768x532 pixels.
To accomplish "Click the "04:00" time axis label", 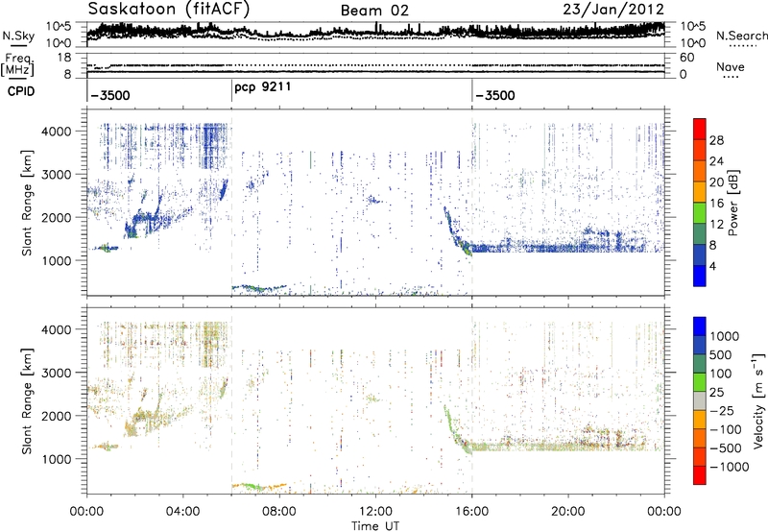I will pos(182,512).
